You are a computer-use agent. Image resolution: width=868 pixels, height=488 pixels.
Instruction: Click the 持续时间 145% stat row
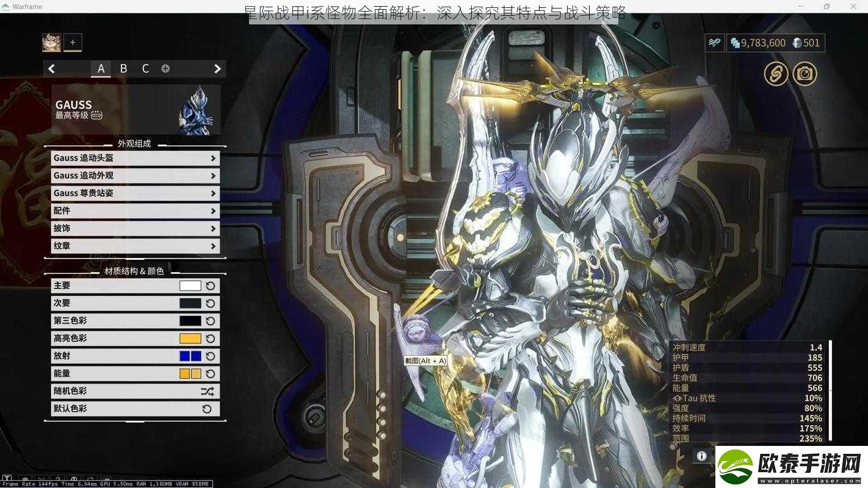(747, 418)
